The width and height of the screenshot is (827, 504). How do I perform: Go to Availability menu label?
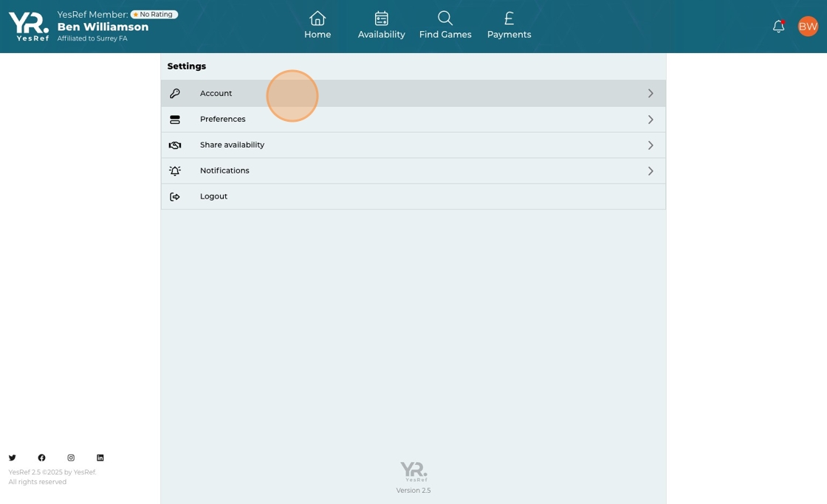[x=381, y=34]
